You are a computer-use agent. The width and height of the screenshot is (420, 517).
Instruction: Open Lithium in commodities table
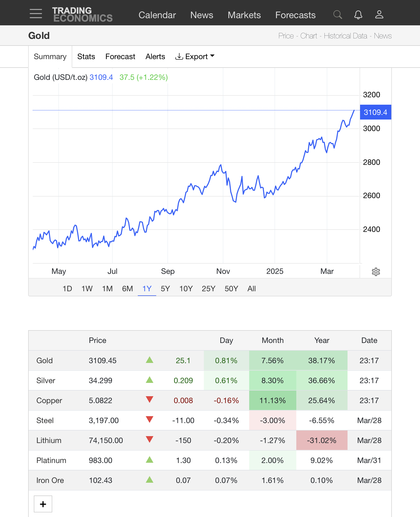(x=49, y=440)
